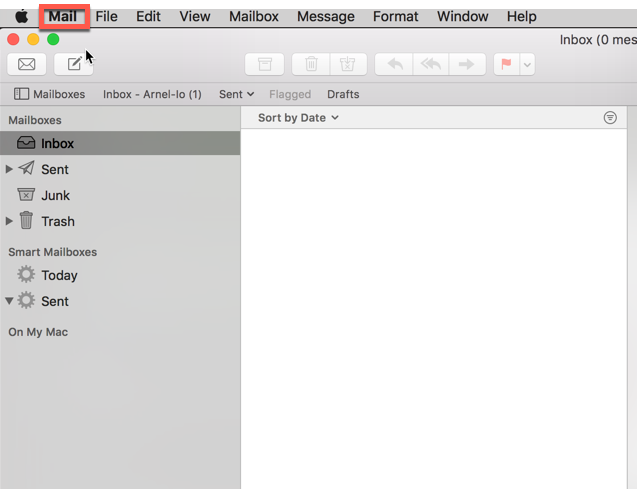The width and height of the screenshot is (637, 489).
Task: Expand the Sent mailbox triangle
Action: pos(9,169)
